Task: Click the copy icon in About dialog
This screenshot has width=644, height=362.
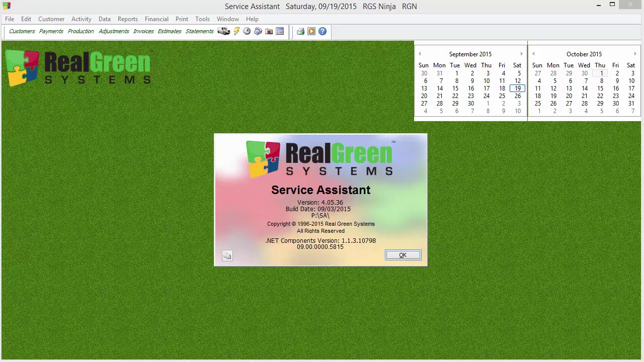Action: coord(227,256)
